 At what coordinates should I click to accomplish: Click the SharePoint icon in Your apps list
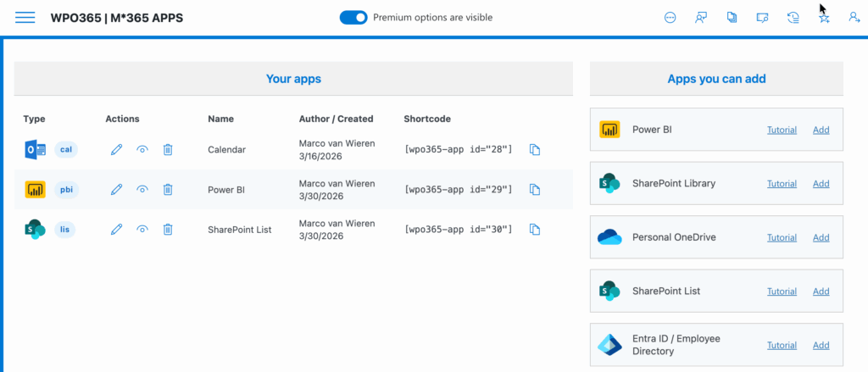(x=35, y=229)
